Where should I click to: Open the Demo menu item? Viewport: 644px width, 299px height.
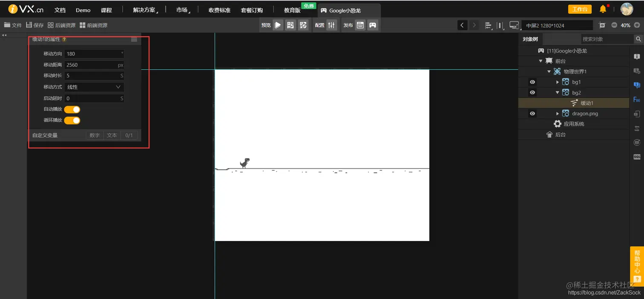(x=83, y=10)
